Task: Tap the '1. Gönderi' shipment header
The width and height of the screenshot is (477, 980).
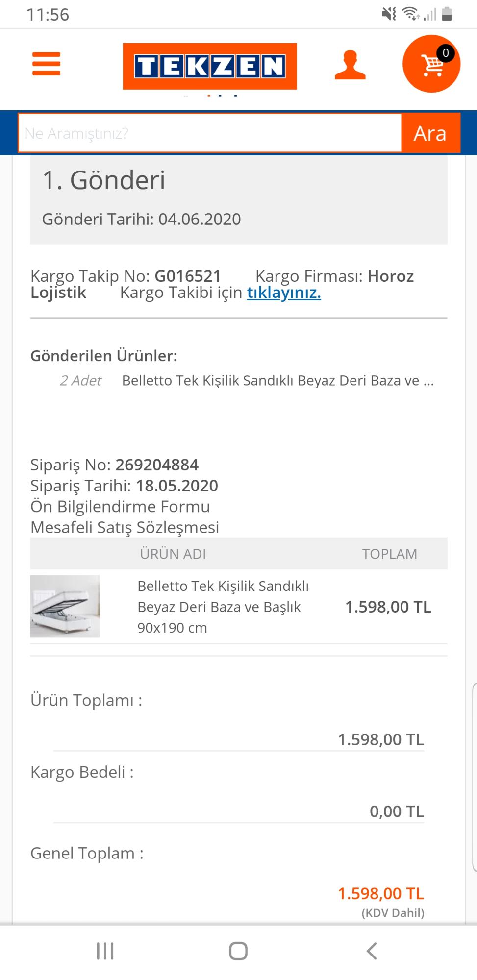Action: click(x=104, y=180)
